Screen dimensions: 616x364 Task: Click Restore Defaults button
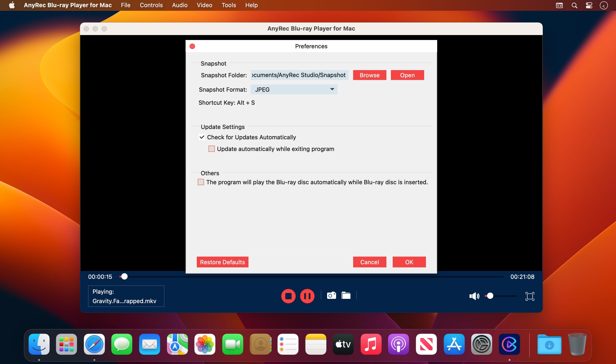[x=222, y=262]
